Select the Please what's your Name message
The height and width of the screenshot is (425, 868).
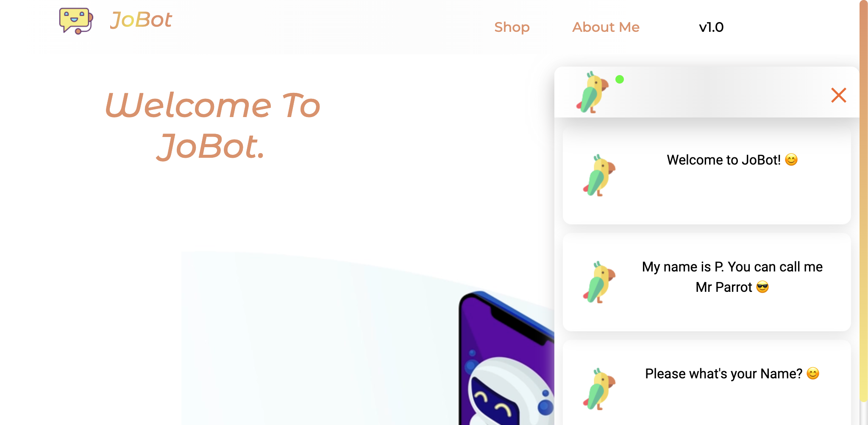point(707,383)
